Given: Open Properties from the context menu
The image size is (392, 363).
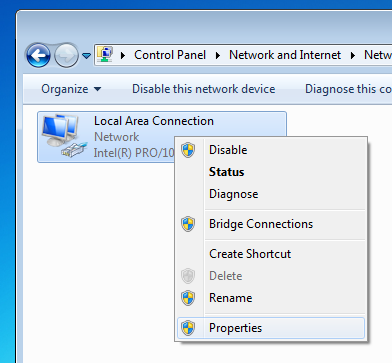Looking at the screenshot, I should pos(271,328).
